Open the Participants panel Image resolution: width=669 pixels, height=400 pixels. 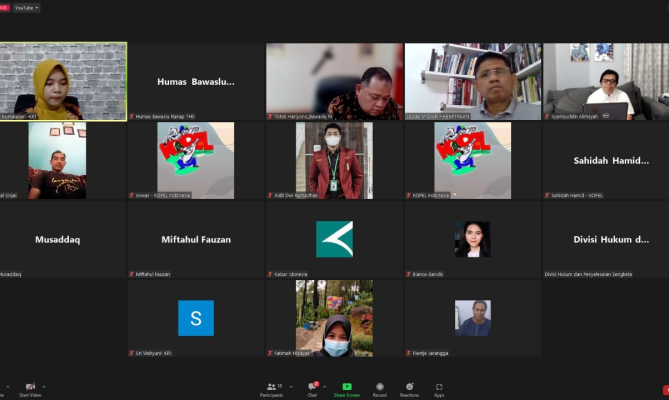coord(270,388)
